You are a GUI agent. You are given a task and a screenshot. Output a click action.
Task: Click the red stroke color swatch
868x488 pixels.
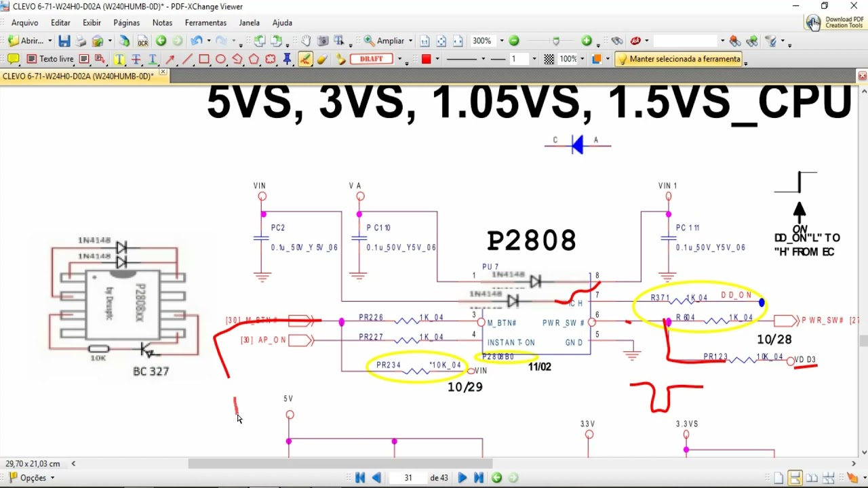426,59
